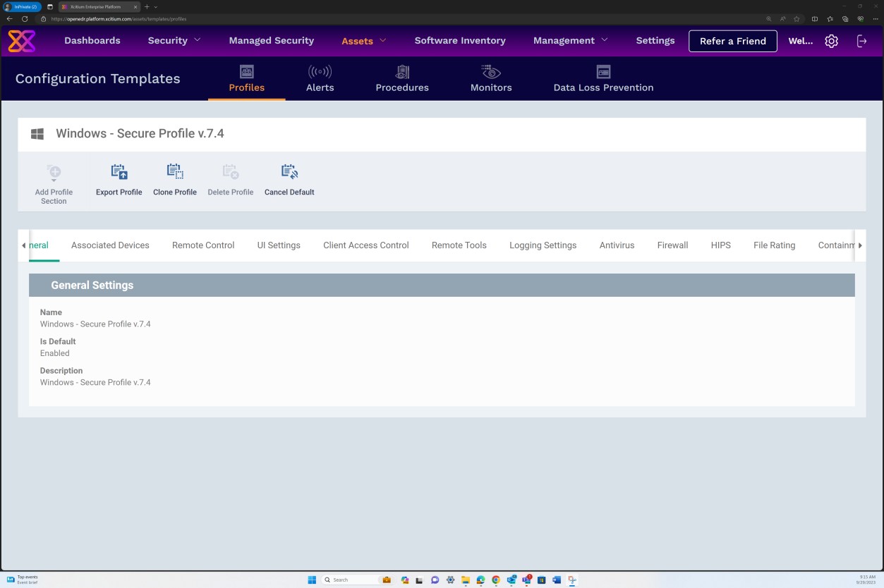The height and width of the screenshot is (588, 884).
Task: Launch Google Chrome from the taskbar
Action: point(495,580)
